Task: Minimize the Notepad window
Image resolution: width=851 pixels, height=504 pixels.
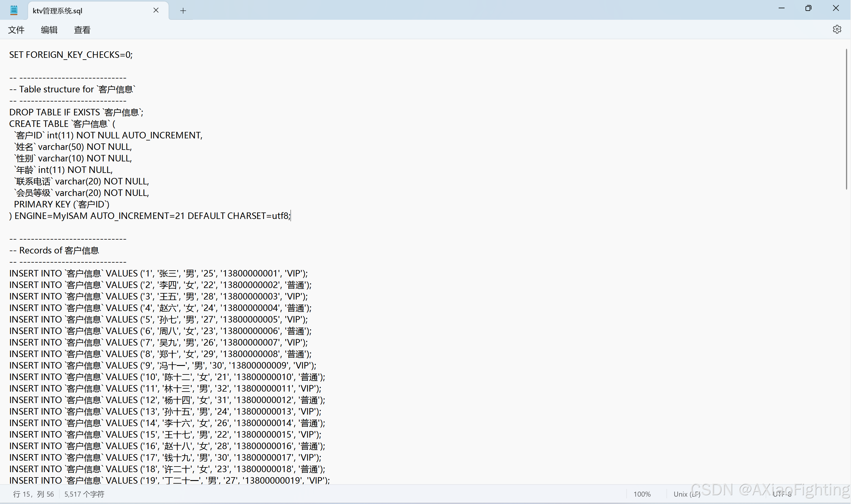Action: click(x=781, y=8)
